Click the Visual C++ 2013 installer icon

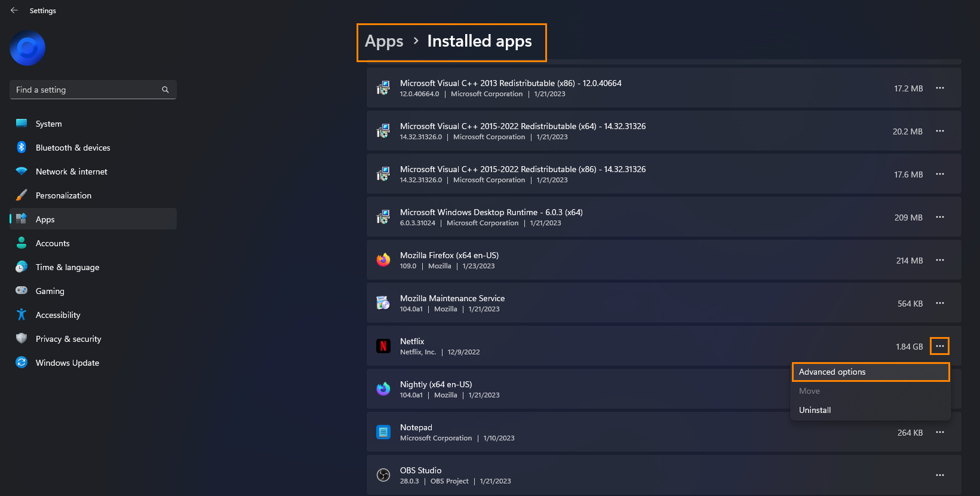(383, 88)
